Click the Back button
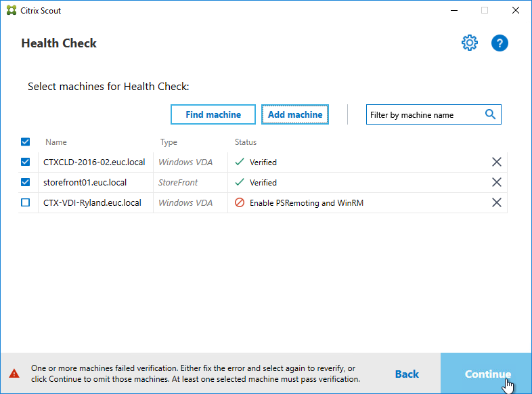The height and width of the screenshot is (394, 532). click(407, 374)
